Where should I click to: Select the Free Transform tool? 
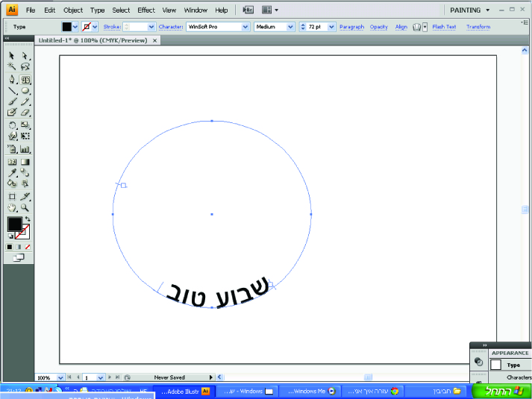[x=25, y=136]
